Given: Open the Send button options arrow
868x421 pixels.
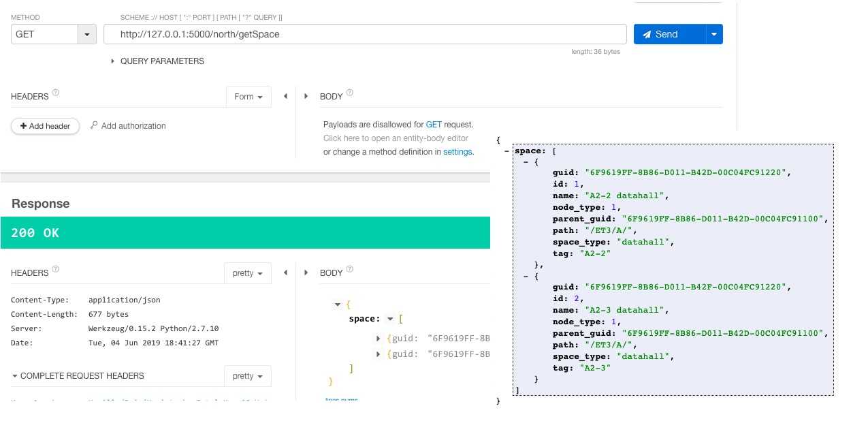Looking at the screenshot, I should (714, 34).
